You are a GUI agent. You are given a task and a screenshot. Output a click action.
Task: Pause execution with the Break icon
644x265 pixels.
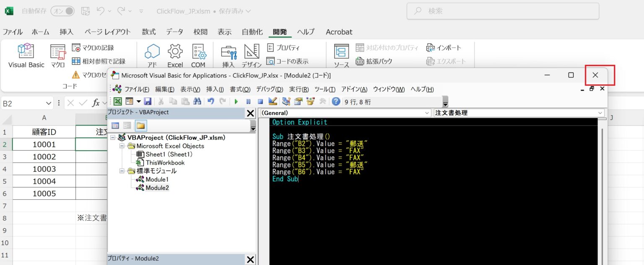click(x=248, y=101)
